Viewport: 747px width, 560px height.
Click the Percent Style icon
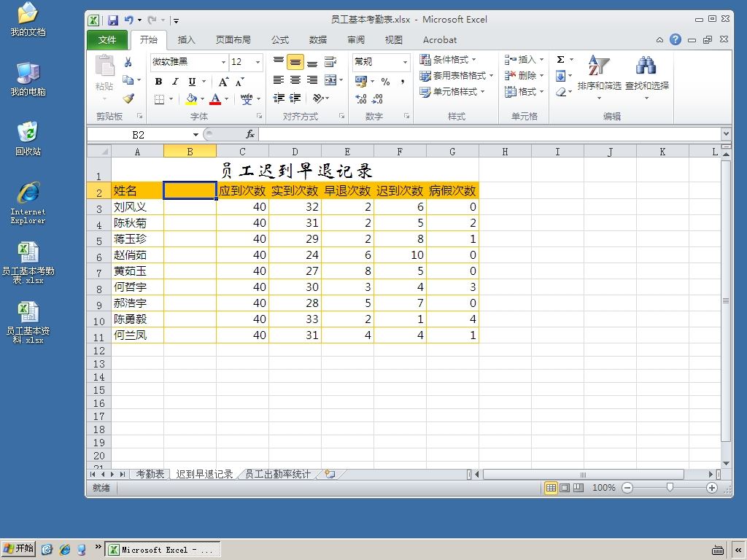(x=385, y=82)
